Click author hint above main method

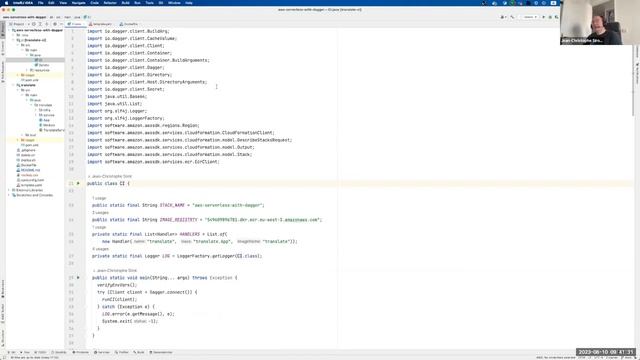pyautogui.click(x=115, y=271)
